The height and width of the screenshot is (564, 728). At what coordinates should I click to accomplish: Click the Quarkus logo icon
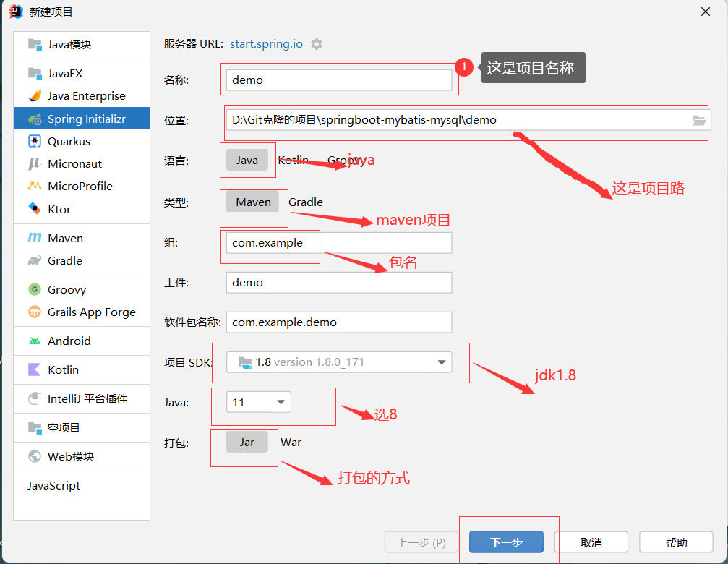[35, 141]
